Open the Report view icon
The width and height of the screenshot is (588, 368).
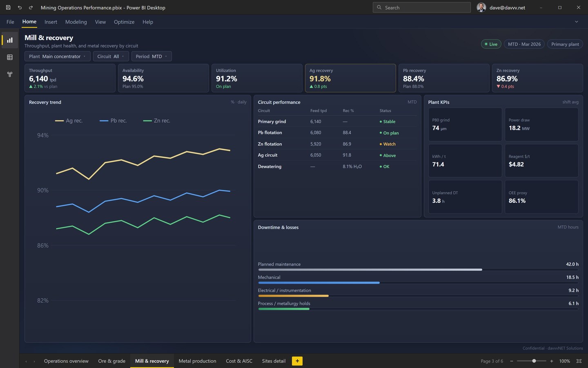coord(10,40)
